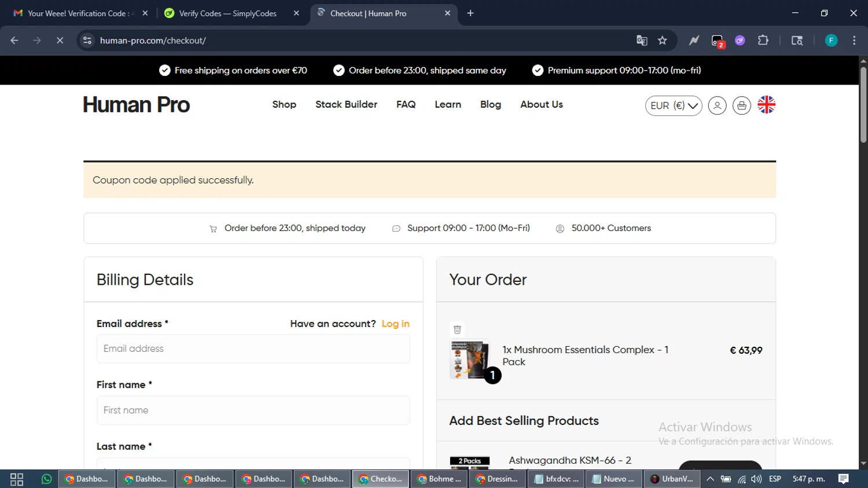Viewport: 868px width, 488px height.
Task: View site information icon in address bar
Action: [x=87, y=41]
